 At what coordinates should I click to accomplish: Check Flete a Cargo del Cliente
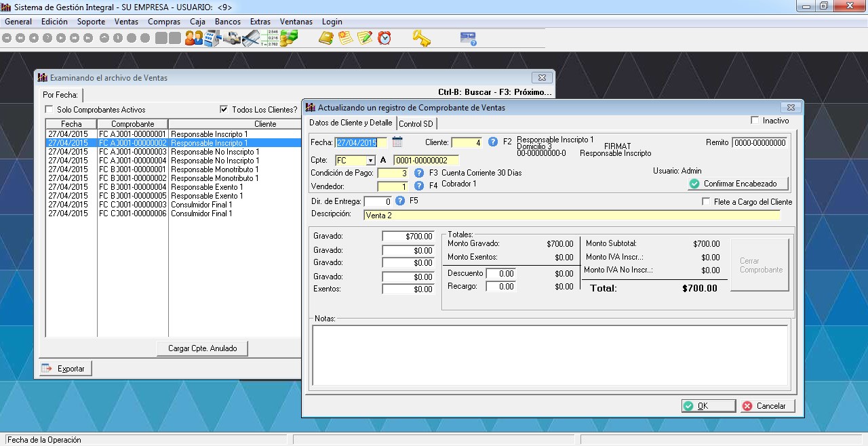(706, 202)
